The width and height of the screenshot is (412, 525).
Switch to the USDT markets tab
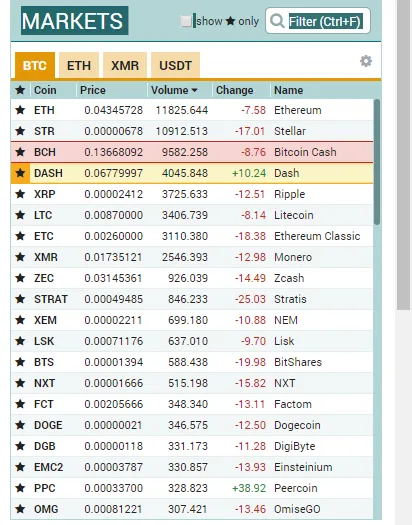tap(175, 65)
